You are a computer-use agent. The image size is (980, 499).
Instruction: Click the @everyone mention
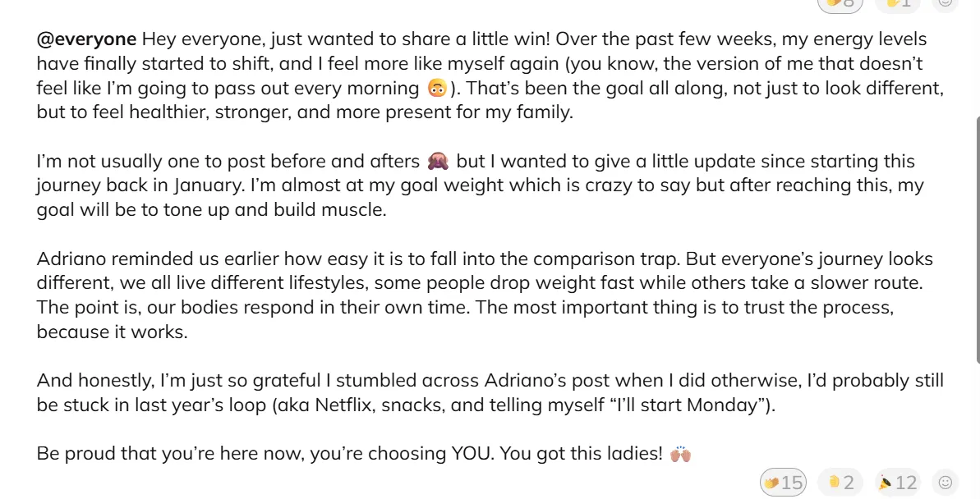coord(86,39)
